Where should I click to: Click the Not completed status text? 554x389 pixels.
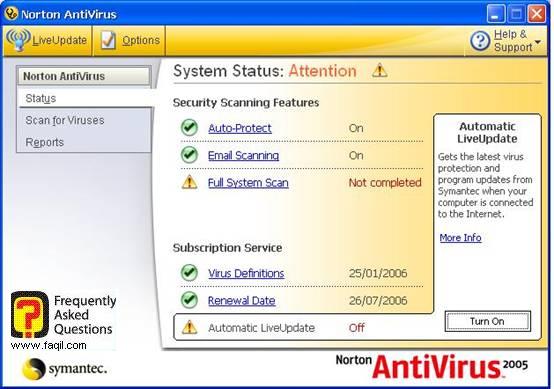pyautogui.click(x=385, y=182)
